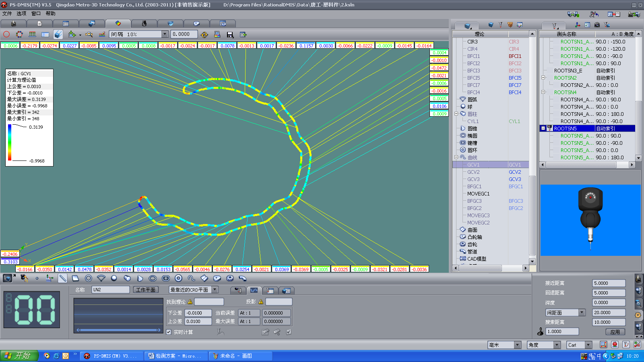
Task: Open the 未命名 画图 taskbar window
Action: 240,356
